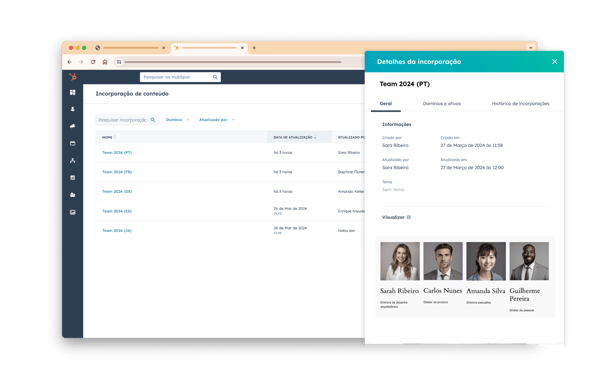Open the contacts person icon in sidebar

tap(73, 109)
